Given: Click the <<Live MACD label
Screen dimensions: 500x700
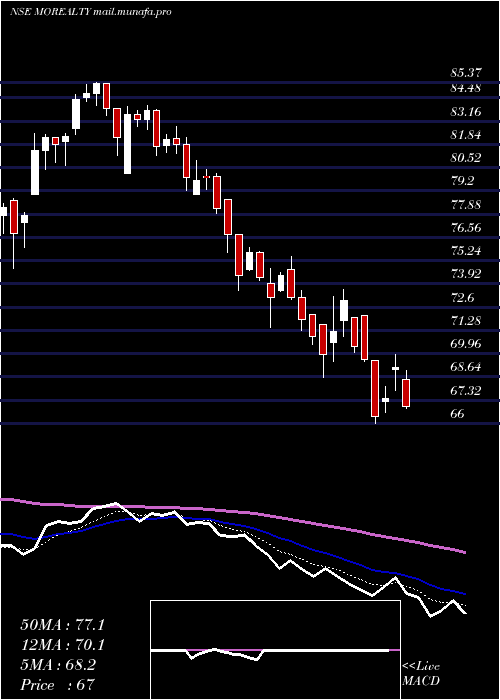Looking at the screenshot, I should [x=421, y=674].
